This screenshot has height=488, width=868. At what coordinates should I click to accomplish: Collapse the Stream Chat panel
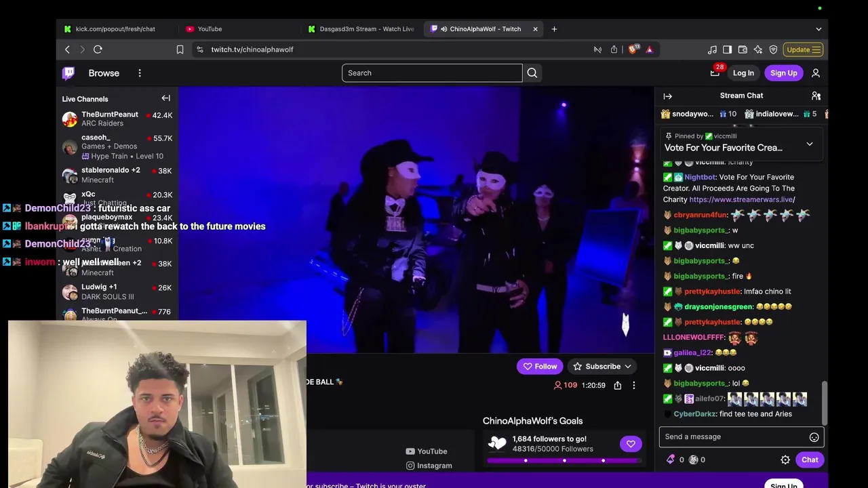667,96
